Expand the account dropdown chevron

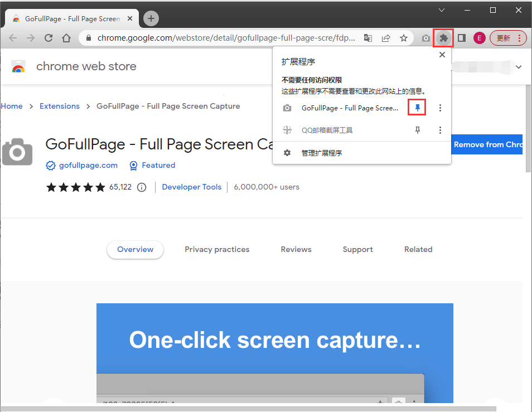(519, 67)
